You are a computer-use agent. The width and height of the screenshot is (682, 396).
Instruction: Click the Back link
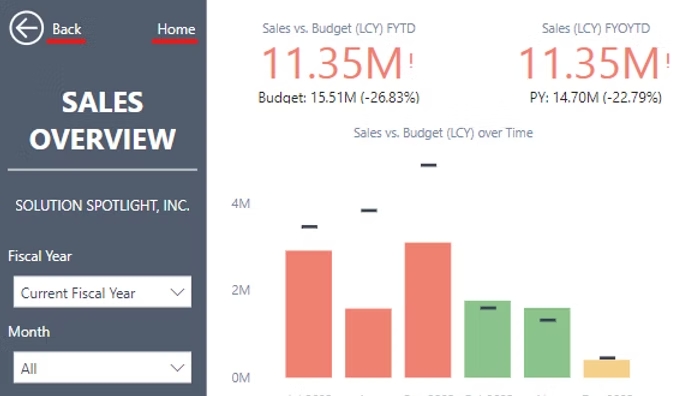[x=67, y=29]
